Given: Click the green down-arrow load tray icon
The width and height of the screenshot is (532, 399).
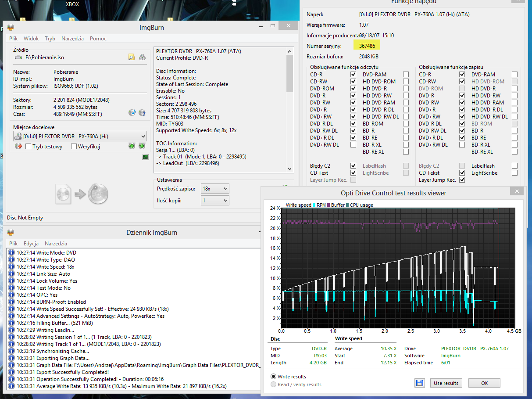Looking at the screenshot, I should point(142,146).
